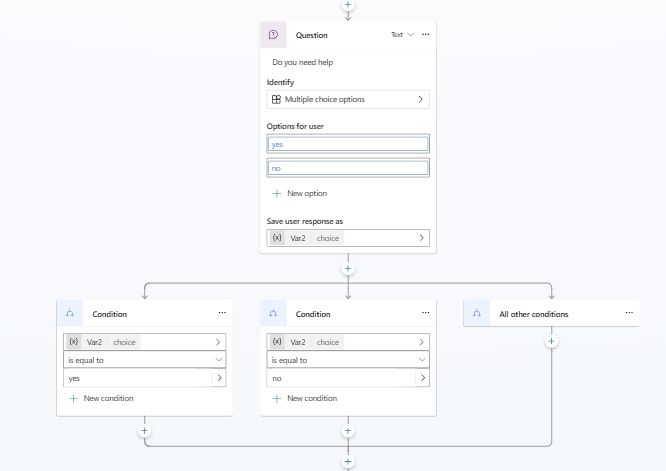This screenshot has width=666, height=471.
Task: Click the 'Options for user' label
Action: pyautogui.click(x=295, y=126)
